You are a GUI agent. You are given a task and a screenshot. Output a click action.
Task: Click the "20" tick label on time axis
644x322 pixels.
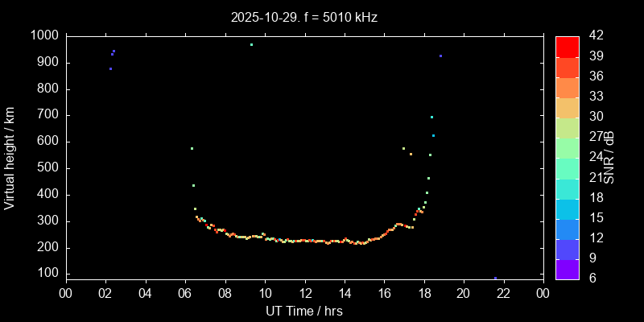point(464,293)
